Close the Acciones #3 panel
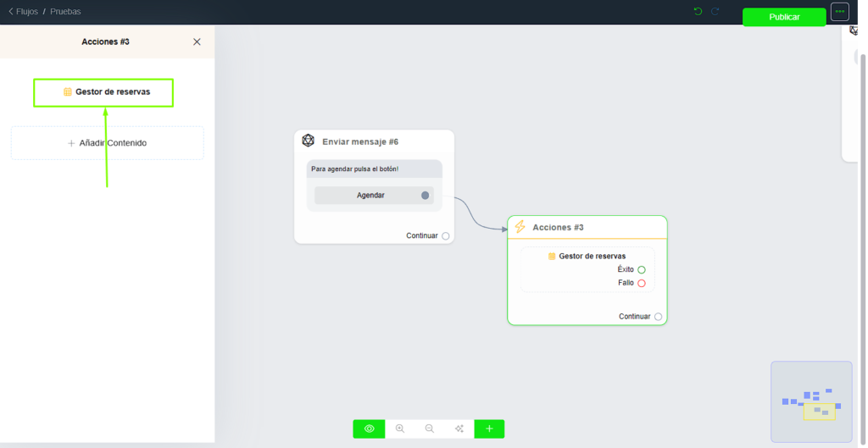 198,41
